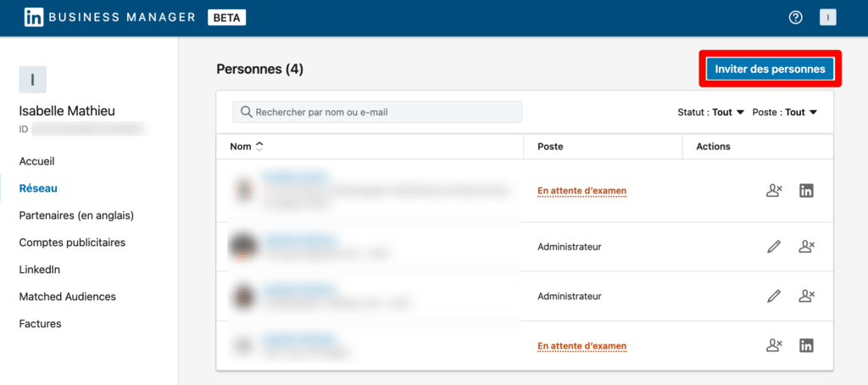
Task: Open Matched Audiences in the sidebar
Action: 68,297
